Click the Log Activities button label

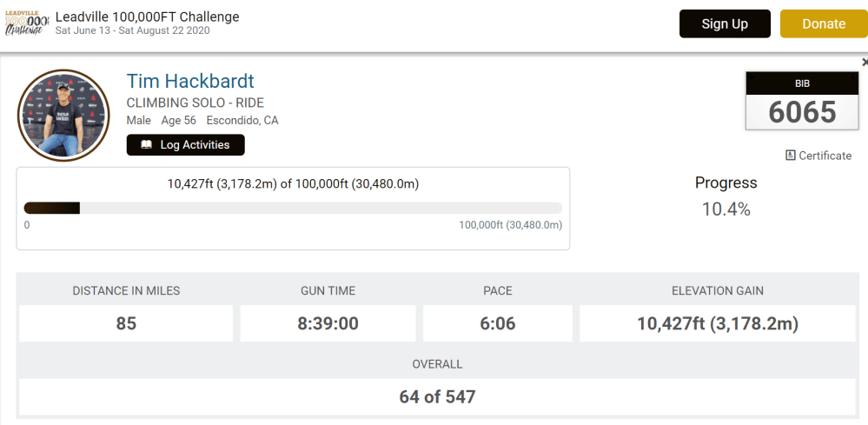(x=195, y=145)
